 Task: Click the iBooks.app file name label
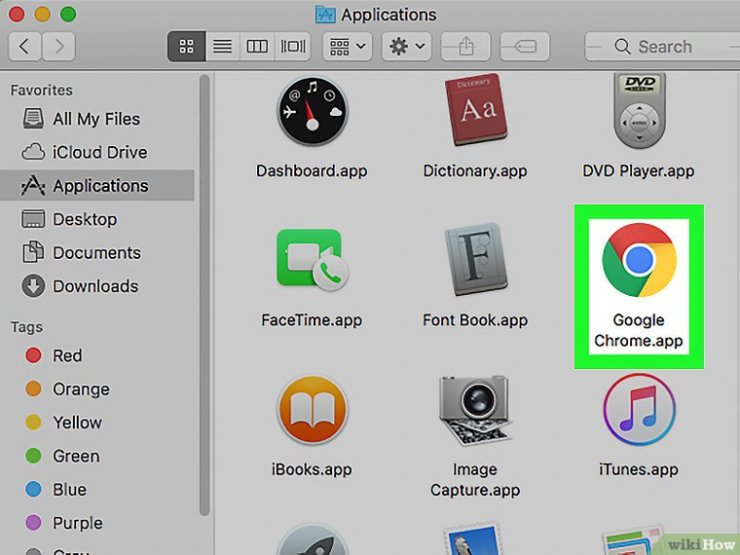click(x=312, y=469)
